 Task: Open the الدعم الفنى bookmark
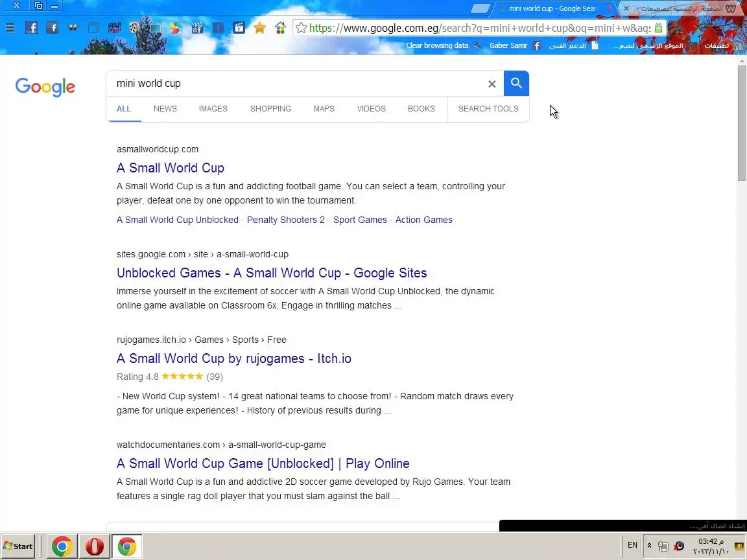573,46
